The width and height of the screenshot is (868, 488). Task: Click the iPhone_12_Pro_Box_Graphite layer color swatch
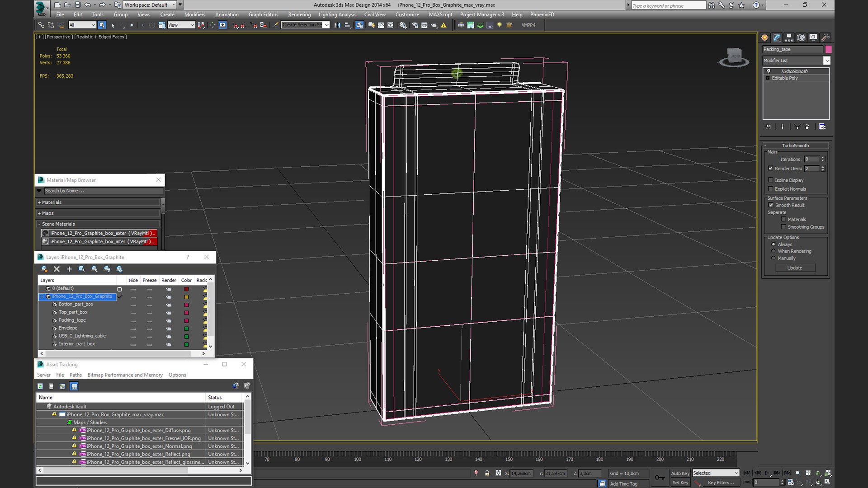tap(186, 297)
